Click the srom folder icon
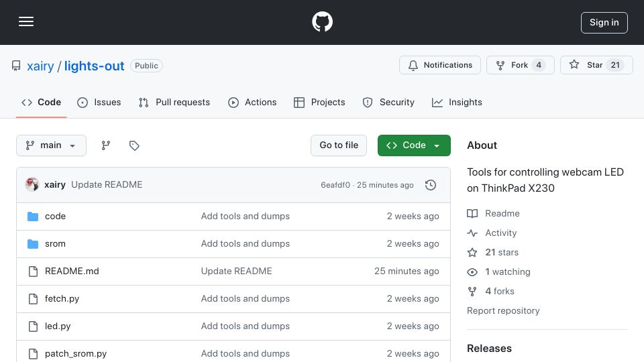 click(x=33, y=244)
